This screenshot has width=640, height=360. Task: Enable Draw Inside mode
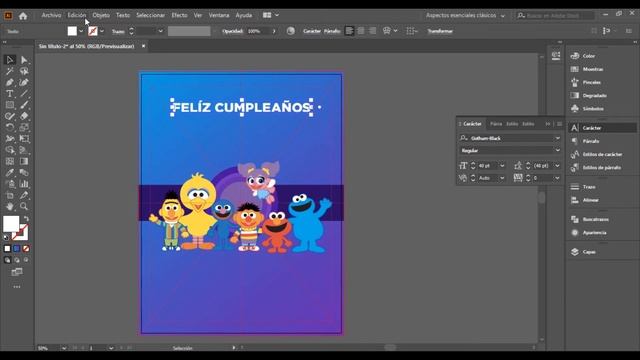pos(26,260)
